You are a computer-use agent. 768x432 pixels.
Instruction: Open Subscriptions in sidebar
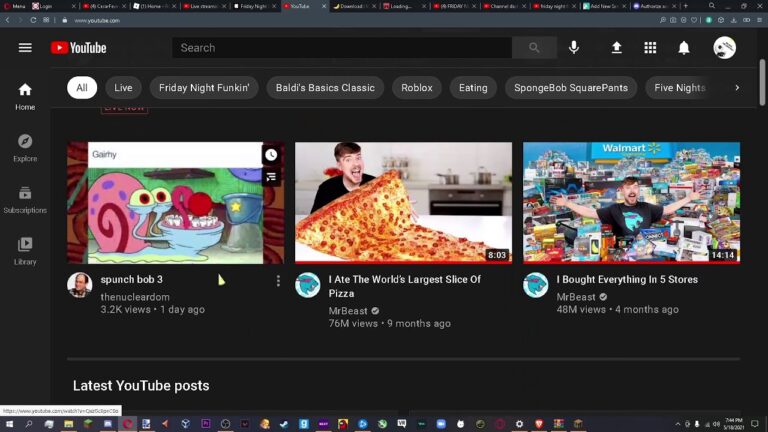[25, 199]
